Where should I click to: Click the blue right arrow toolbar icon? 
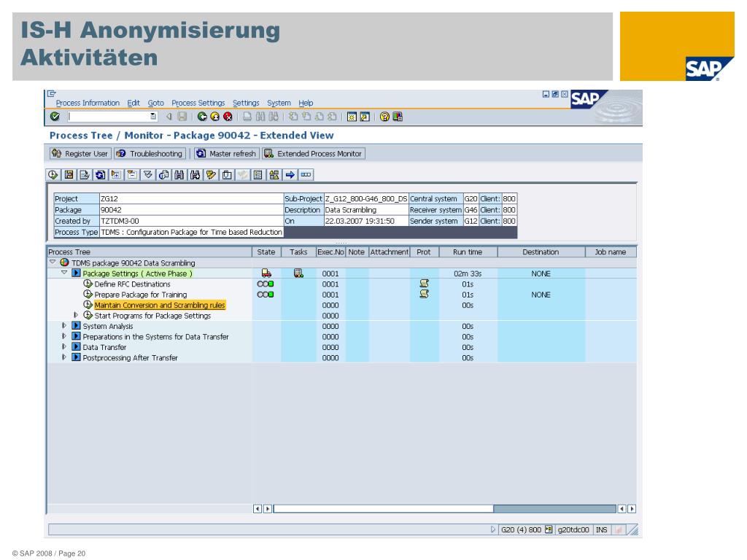[x=290, y=175]
